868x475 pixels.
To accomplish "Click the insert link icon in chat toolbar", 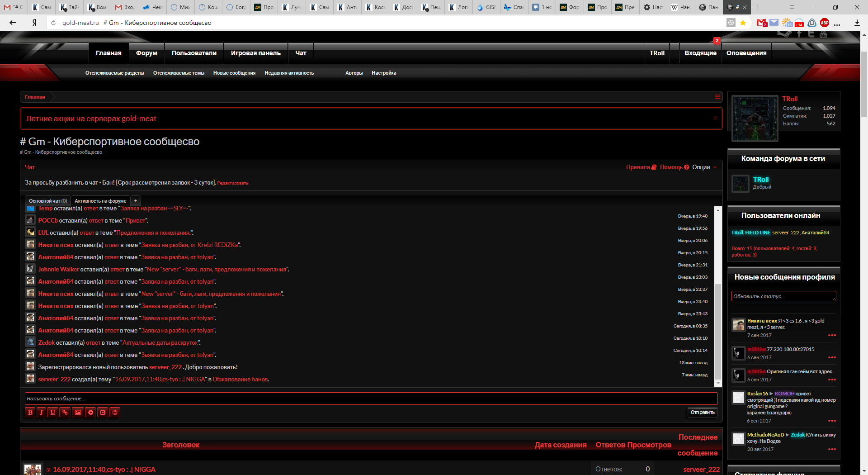I will tap(65, 412).
